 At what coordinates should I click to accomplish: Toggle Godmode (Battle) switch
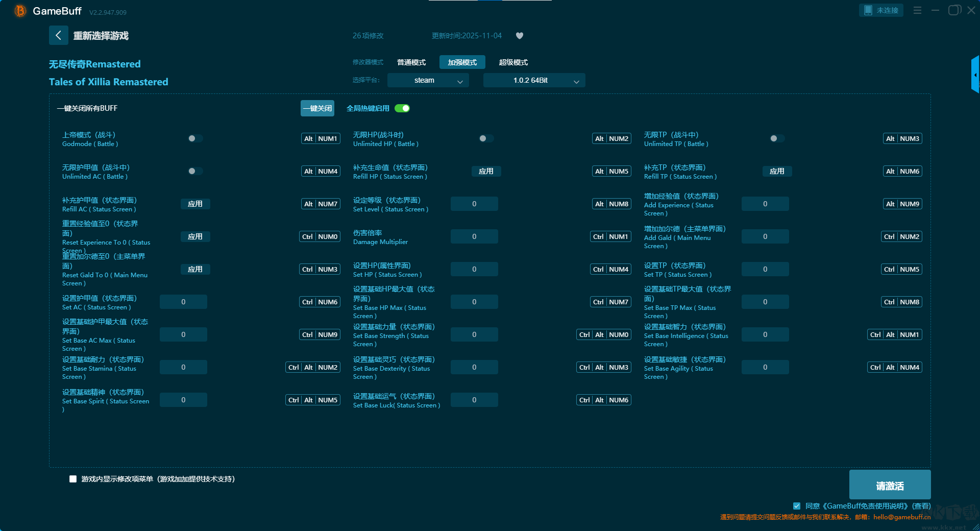pos(195,138)
